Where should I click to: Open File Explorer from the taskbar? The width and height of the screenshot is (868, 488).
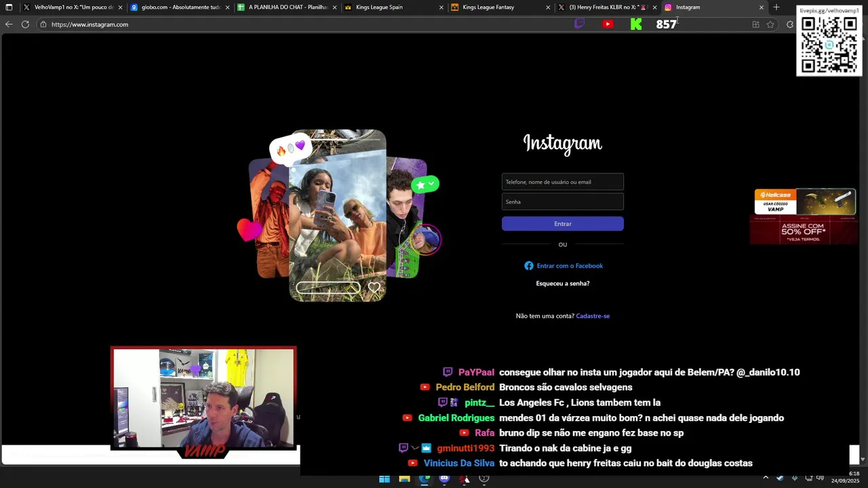[404, 479]
